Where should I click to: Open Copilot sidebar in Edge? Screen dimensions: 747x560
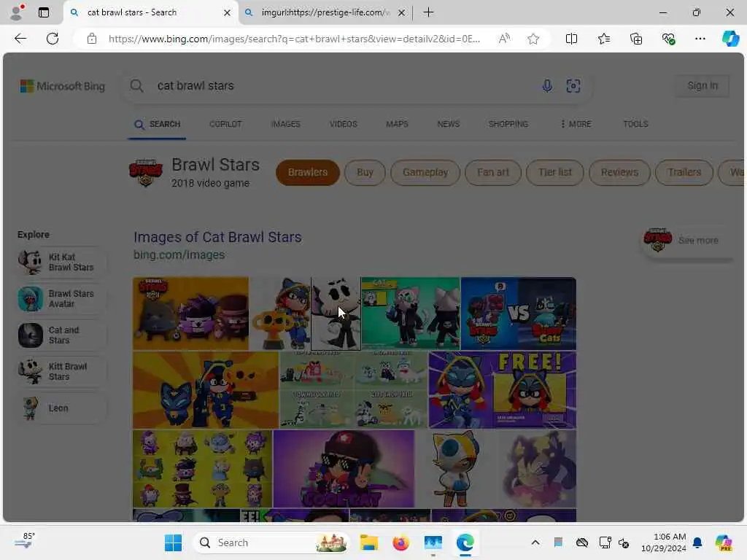coord(730,39)
